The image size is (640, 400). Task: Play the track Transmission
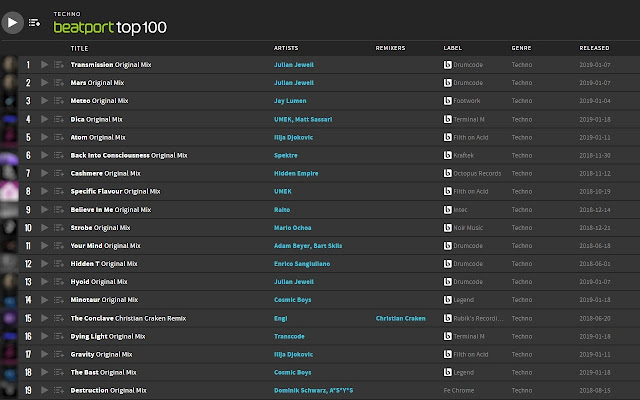[x=44, y=65]
